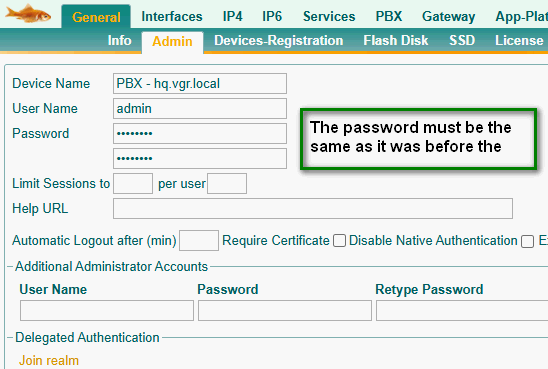The image size is (548, 369).
Task: Open the Interfaces tab
Action: click(172, 16)
